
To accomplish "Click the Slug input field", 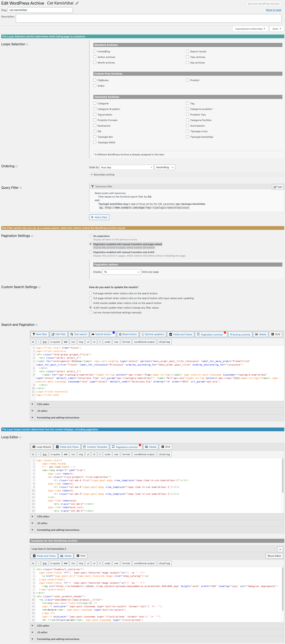I will pos(40,10).
